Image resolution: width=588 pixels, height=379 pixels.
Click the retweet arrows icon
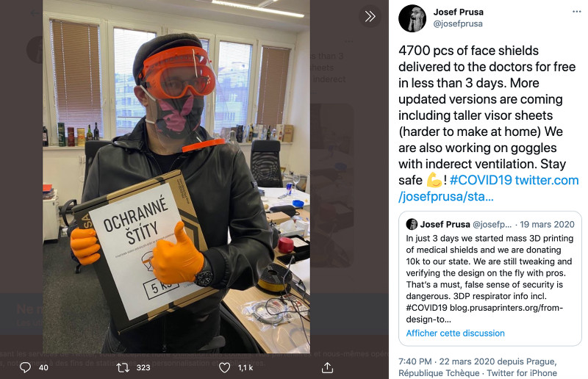(123, 367)
